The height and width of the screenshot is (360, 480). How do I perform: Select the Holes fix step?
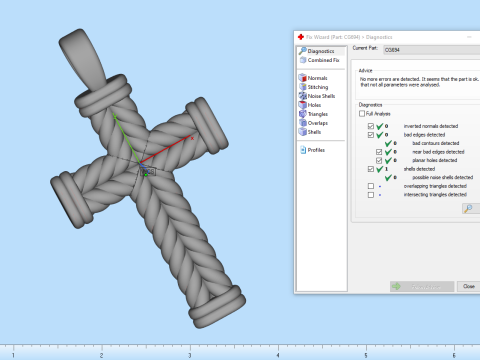(310, 105)
